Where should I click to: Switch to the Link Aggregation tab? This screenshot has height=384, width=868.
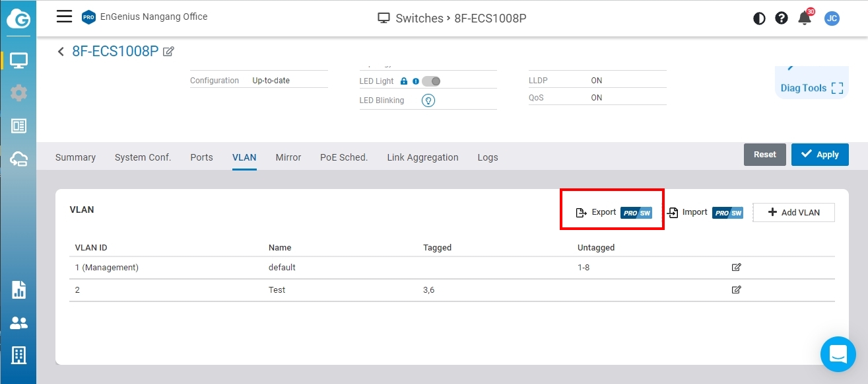tap(422, 157)
